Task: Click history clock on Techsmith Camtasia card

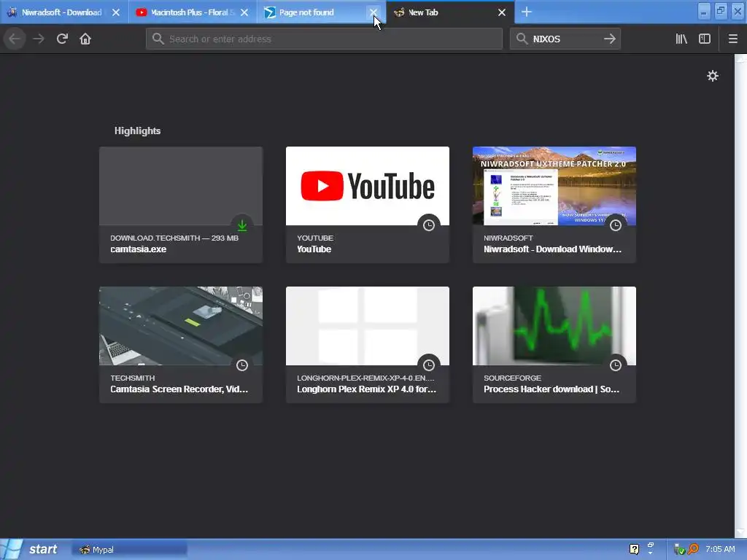Action: tap(242, 365)
